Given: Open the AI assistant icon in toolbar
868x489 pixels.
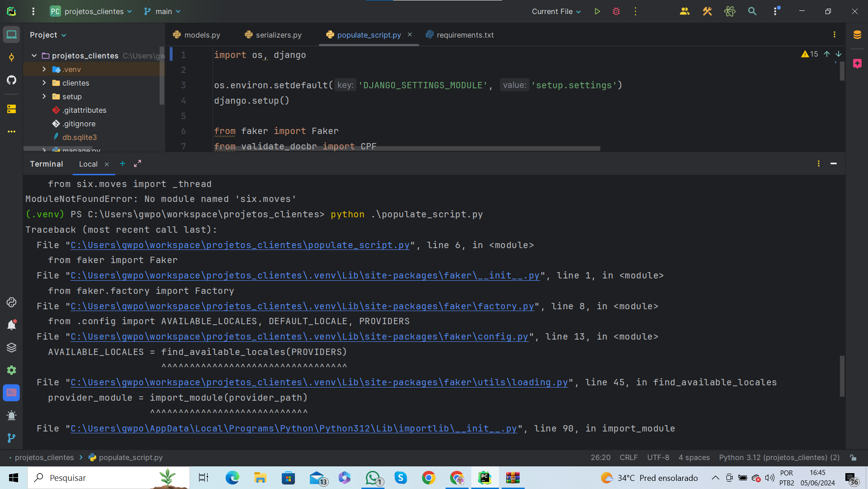Looking at the screenshot, I should pyautogui.click(x=730, y=11).
